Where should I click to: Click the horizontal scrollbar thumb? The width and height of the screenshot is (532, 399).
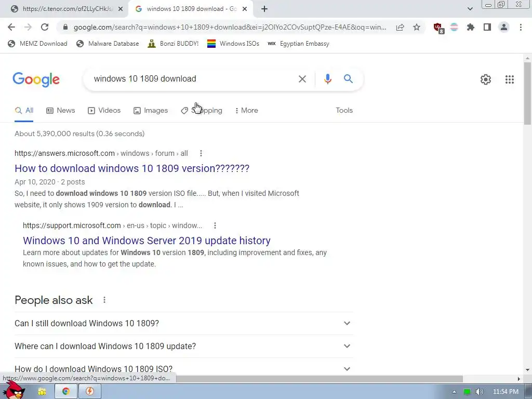click(x=319, y=379)
